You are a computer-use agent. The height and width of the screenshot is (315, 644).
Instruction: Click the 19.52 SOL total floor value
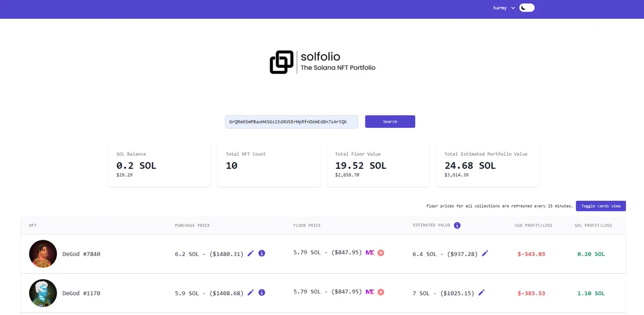pyautogui.click(x=361, y=165)
